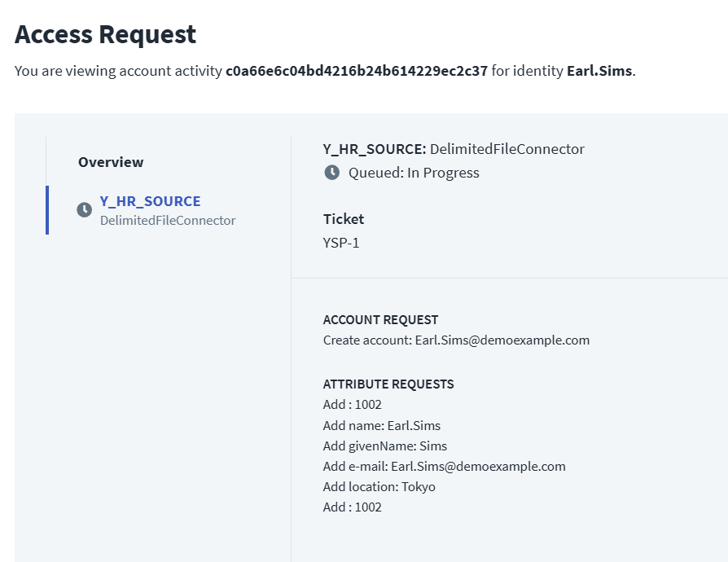Click the Y_HR_SOURCE: DelimitedFileConnector detail title
This screenshot has height=562, width=728.
454,149
